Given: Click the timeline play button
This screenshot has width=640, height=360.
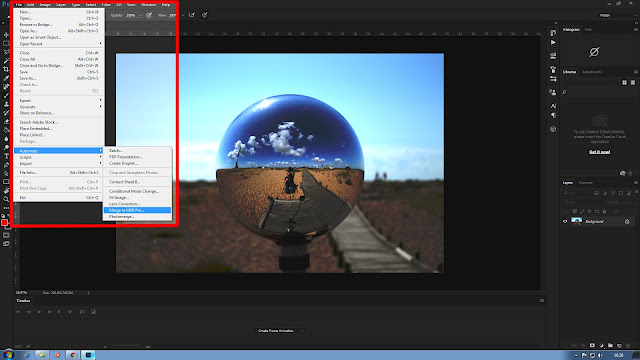Looking at the screenshot, I should (39, 311).
